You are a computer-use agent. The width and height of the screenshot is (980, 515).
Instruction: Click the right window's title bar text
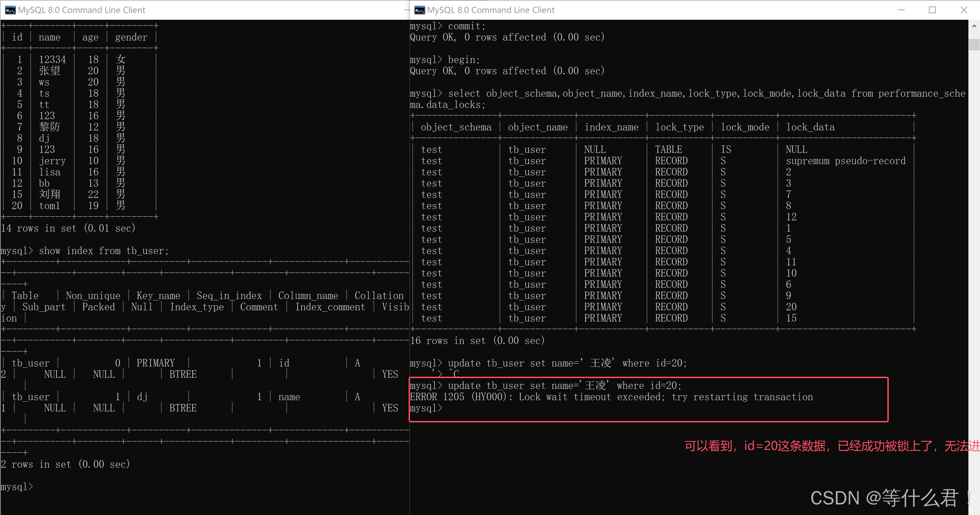(490, 10)
